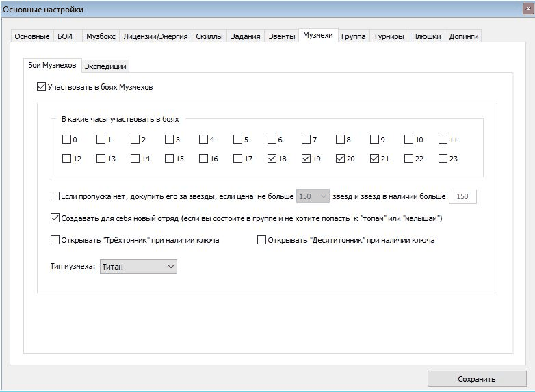Check hour 8 checkbox

pyautogui.click(x=340, y=139)
